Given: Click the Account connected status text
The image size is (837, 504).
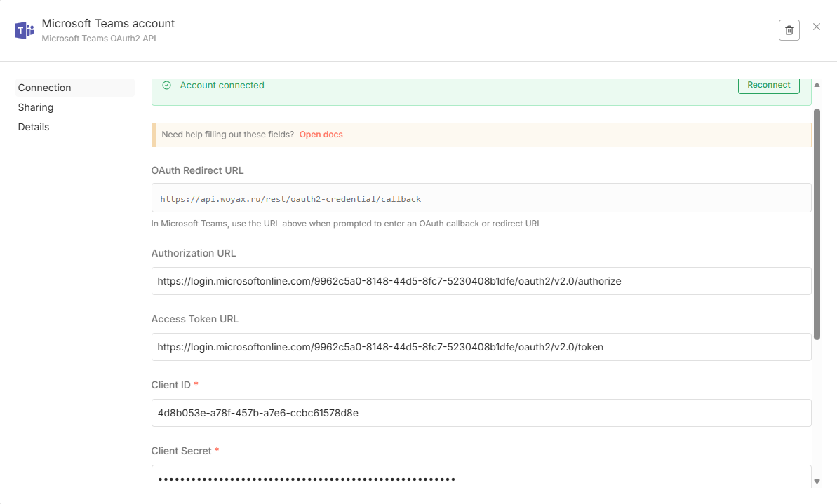Looking at the screenshot, I should (222, 86).
